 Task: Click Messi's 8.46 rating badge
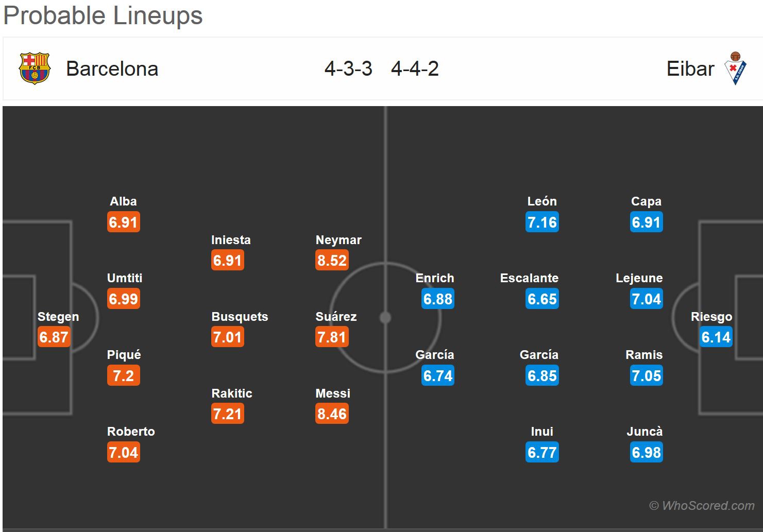[x=332, y=414]
